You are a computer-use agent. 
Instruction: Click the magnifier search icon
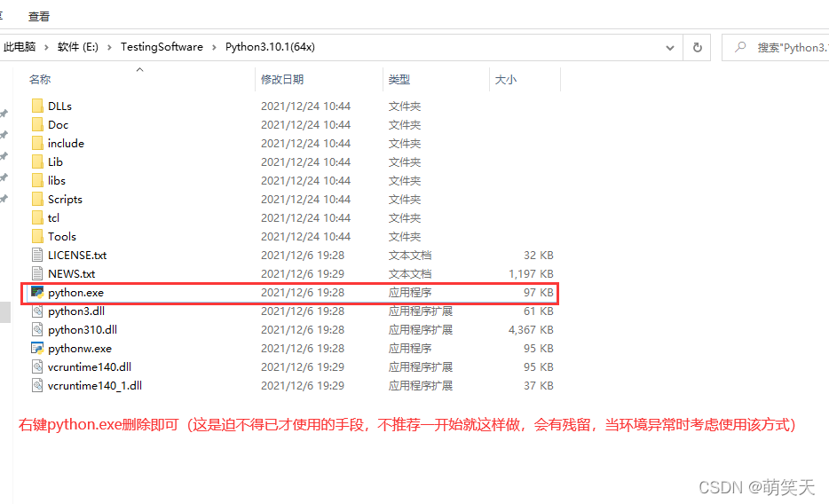click(x=741, y=47)
